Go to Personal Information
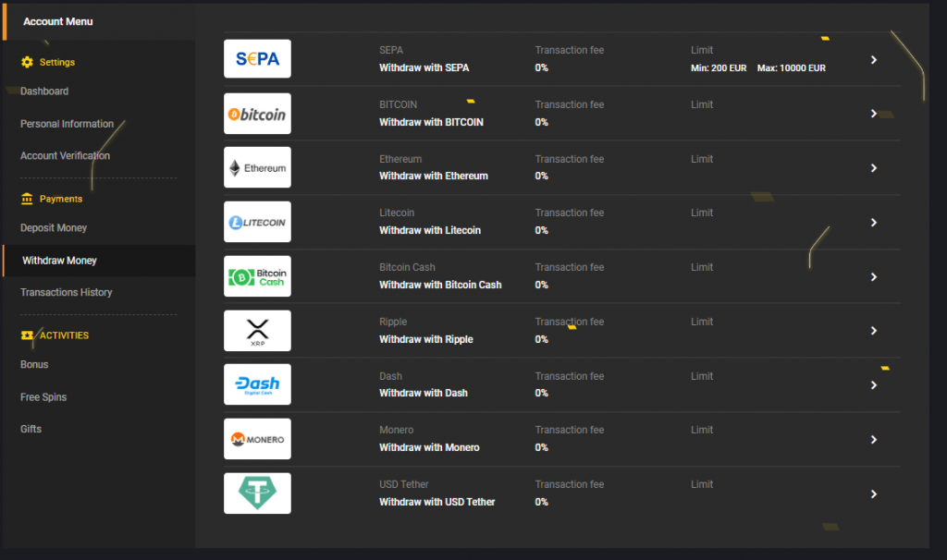 [x=67, y=124]
